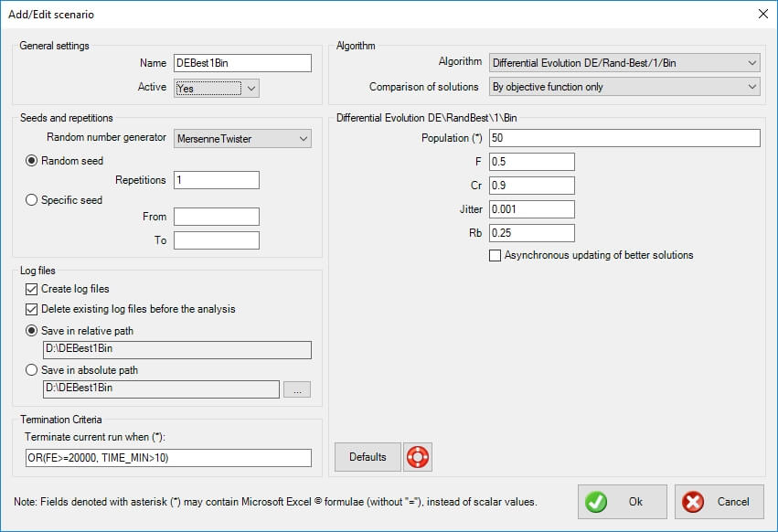Reset parameters with the Defaults button
The width and height of the screenshot is (778, 532).
coord(368,457)
